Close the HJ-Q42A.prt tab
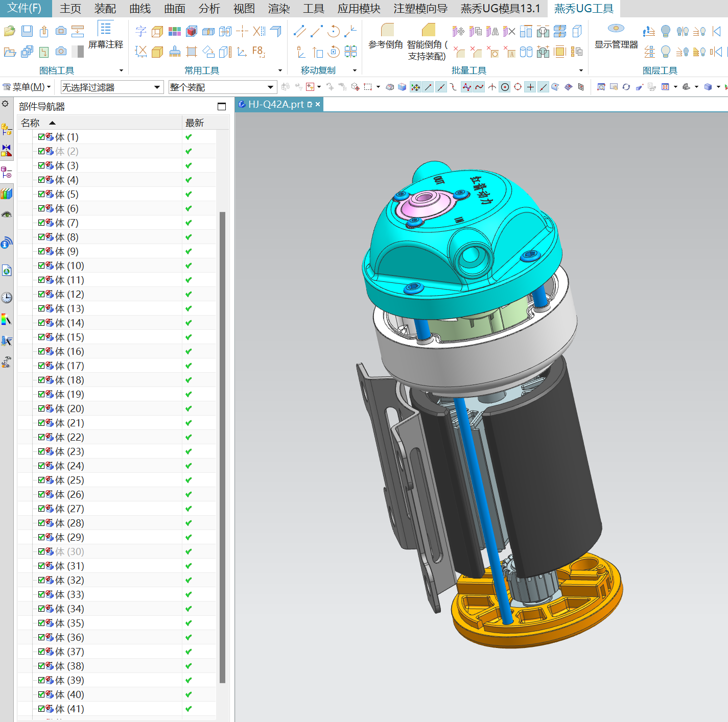 (x=318, y=104)
